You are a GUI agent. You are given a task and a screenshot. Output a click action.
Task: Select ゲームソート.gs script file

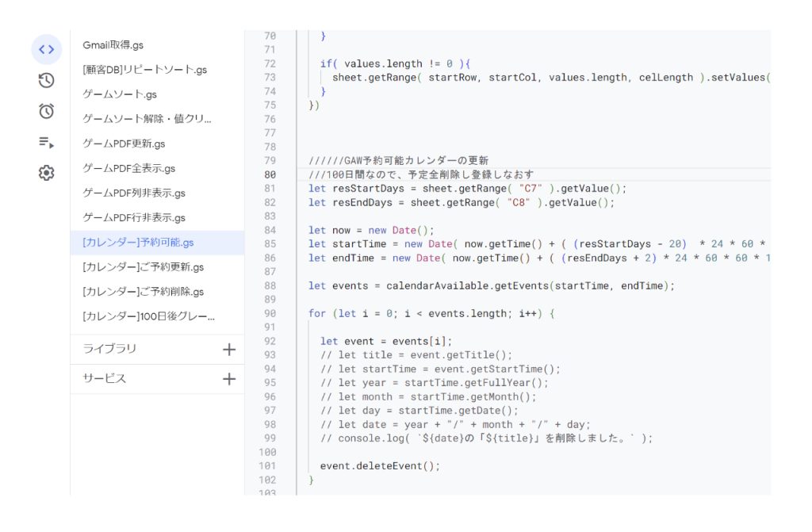(x=120, y=94)
